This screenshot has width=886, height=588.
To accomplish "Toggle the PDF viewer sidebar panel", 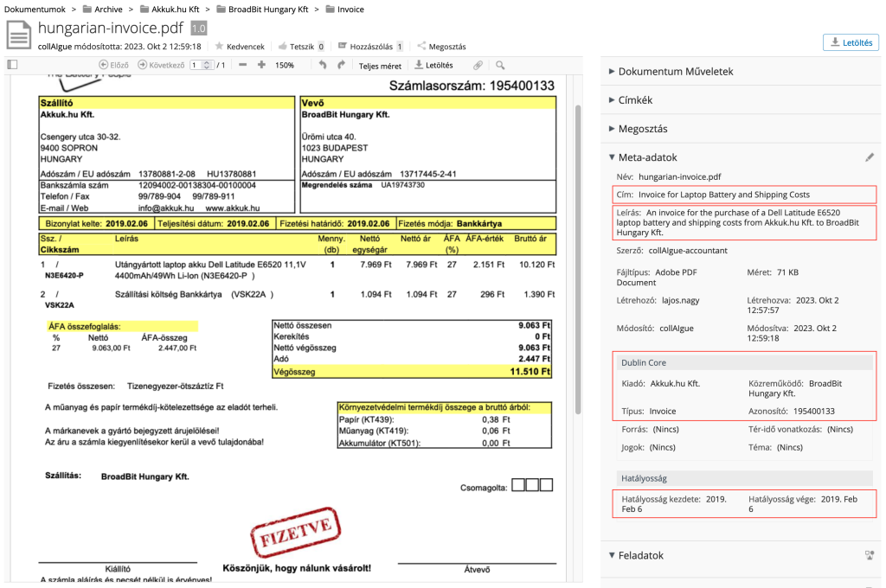I will coord(12,65).
